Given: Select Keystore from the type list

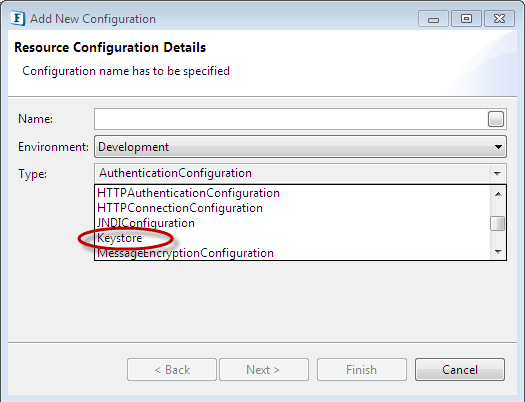Looking at the screenshot, I should tap(120, 238).
